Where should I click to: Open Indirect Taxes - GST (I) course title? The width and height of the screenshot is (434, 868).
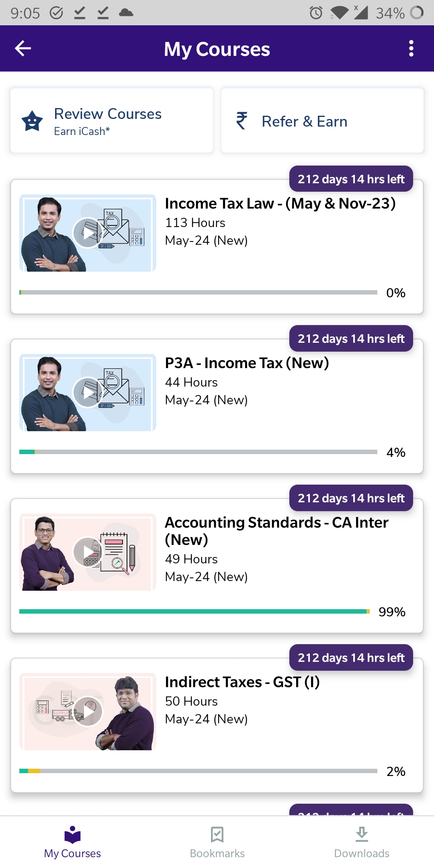click(x=242, y=682)
